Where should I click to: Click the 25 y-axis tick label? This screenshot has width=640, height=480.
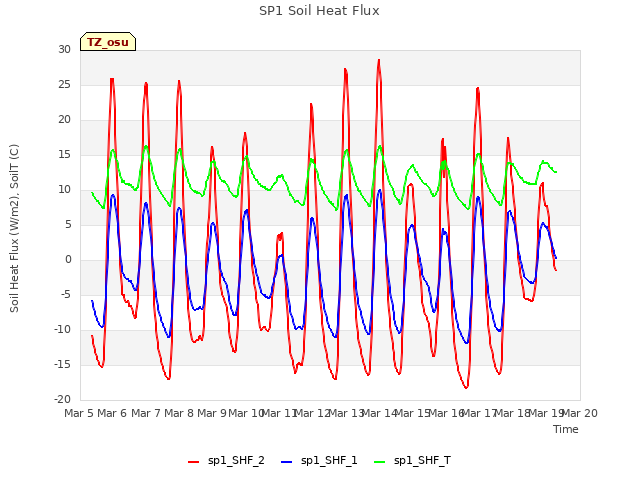(64, 85)
